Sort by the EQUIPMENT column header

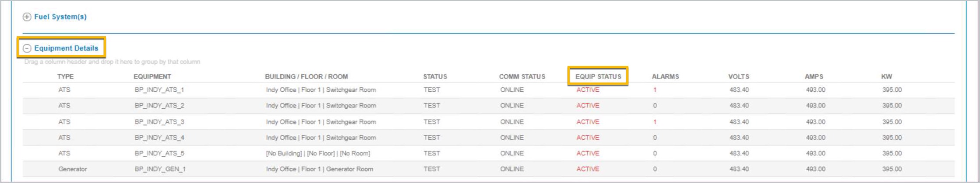click(x=152, y=76)
